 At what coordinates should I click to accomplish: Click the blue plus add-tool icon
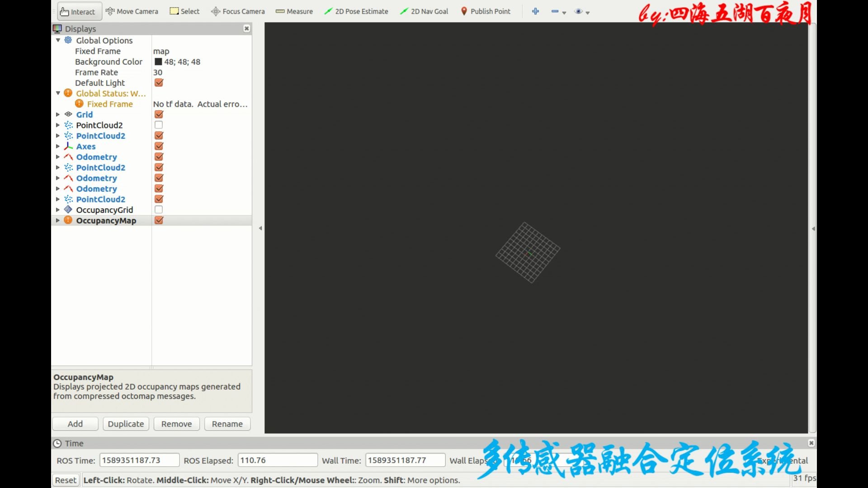click(535, 11)
